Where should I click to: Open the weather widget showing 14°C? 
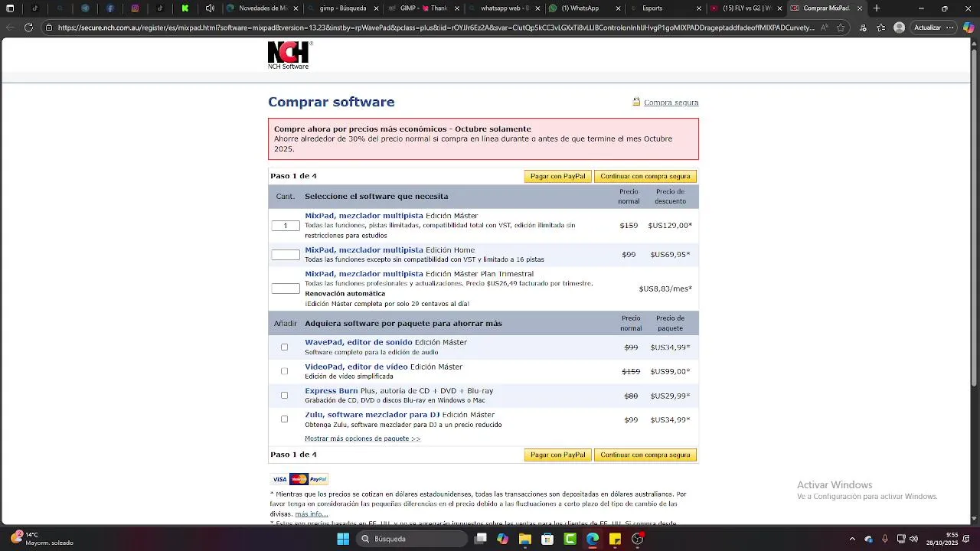point(42,539)
